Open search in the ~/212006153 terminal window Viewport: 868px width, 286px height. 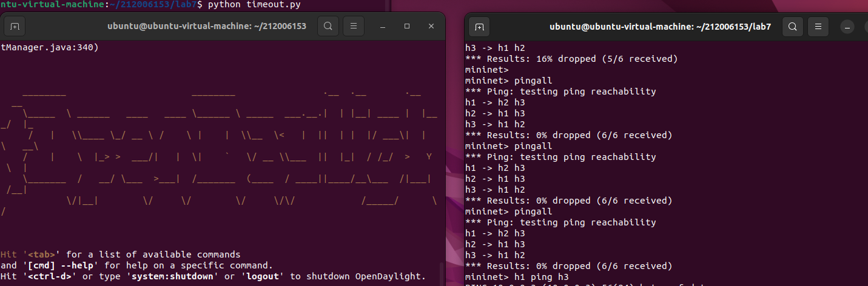[328, 27]
